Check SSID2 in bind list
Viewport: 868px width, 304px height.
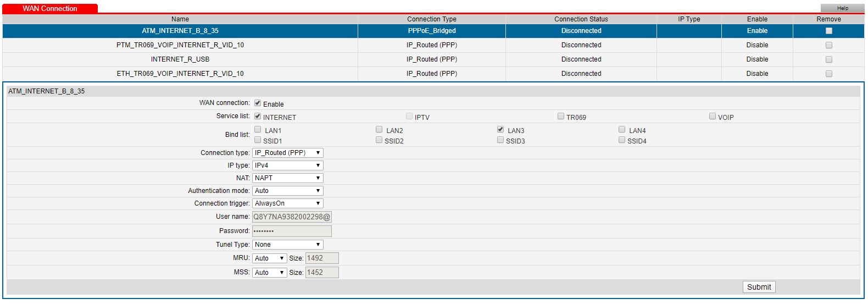coord(379,140)
